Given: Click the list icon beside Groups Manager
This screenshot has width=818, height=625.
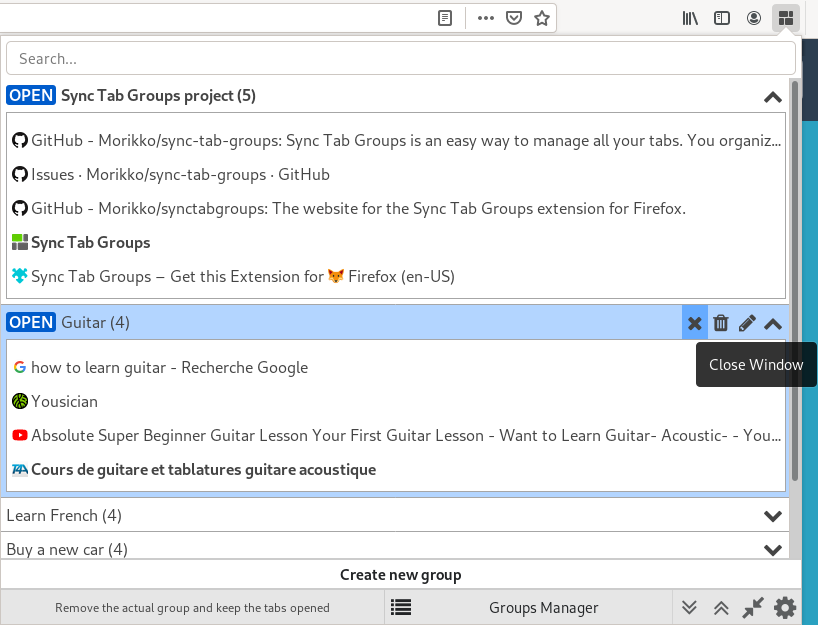Looking at the screenshot, I should pos(401,607).
